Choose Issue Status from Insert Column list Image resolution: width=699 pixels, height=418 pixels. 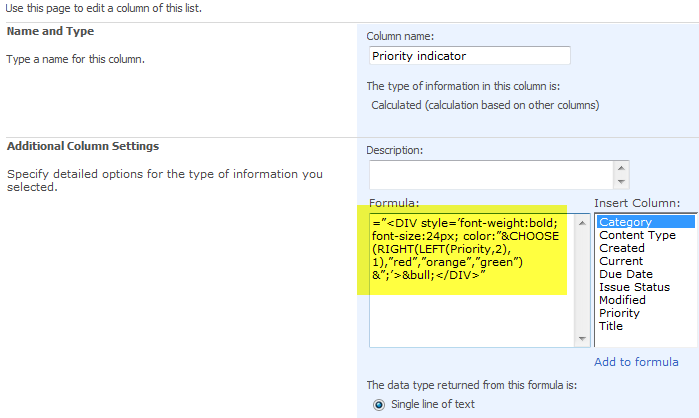633,287
